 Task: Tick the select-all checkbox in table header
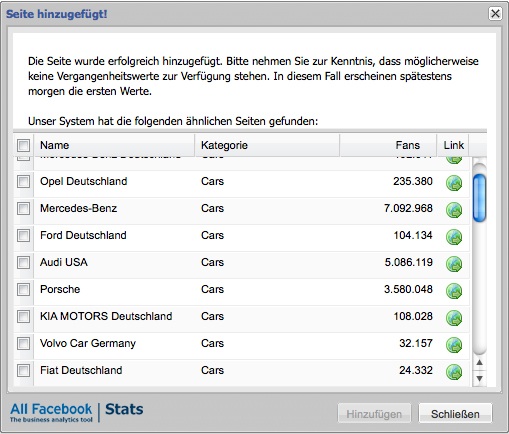point(23,145)
